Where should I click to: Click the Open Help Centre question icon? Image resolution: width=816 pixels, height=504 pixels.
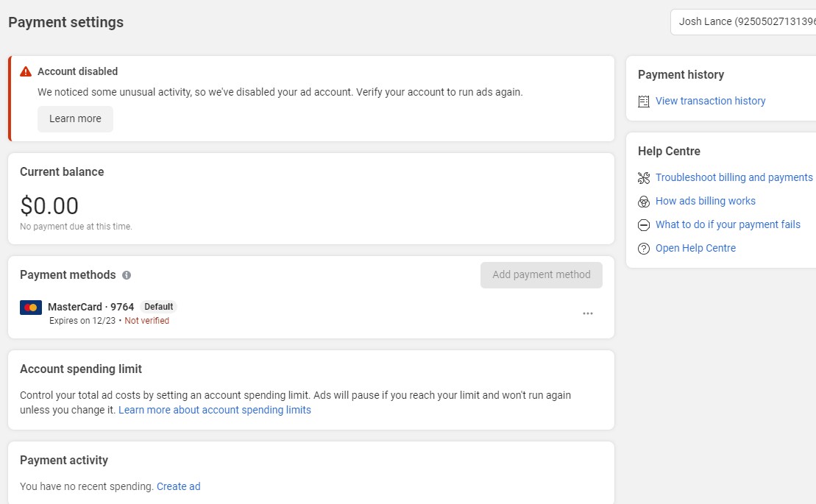pyautogui.click(x=644, y=249)
